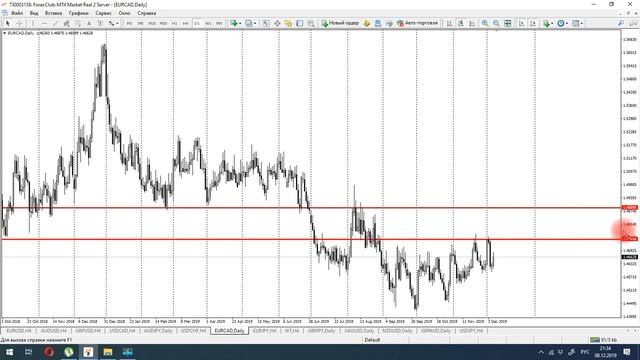Open the Сервис menu
The height and width of the screenshot is (360, 640).
click(103, 13)
